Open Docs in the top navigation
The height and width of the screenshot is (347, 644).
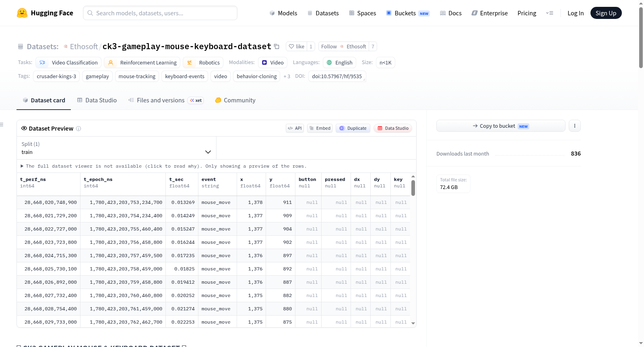(451, 13)
